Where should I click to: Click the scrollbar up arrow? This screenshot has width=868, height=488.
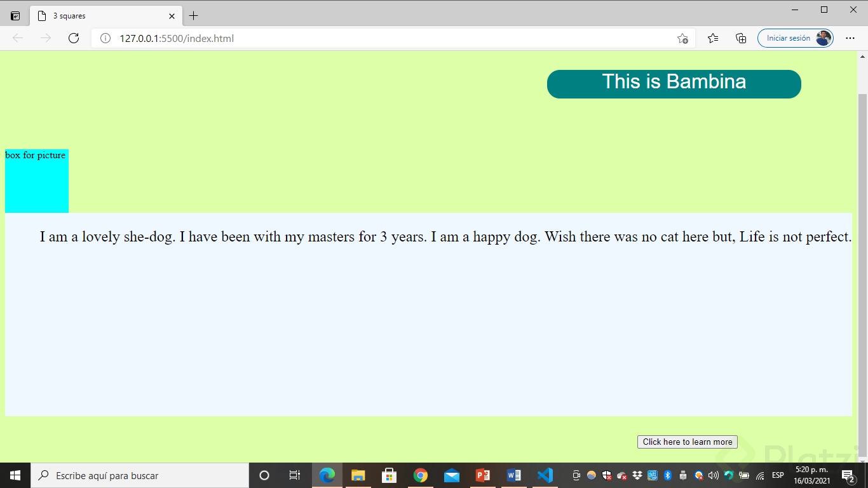(862, 56)
